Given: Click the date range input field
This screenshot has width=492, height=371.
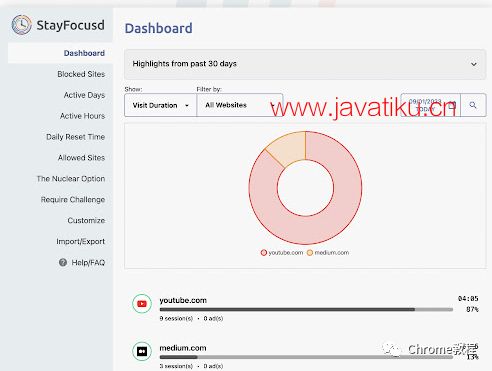Looking at the screenshot, I should [x=430, y=105].
